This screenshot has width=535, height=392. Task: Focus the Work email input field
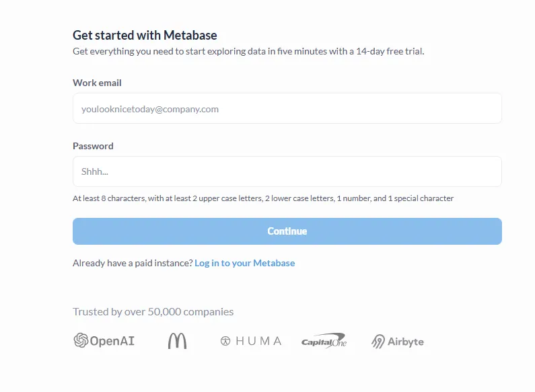point(287,108)
